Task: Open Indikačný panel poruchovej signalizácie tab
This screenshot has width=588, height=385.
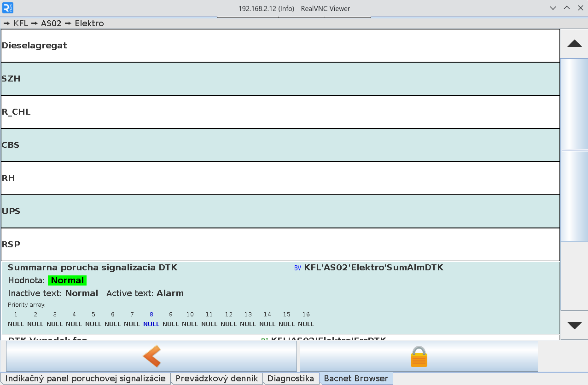Action: 86,379
